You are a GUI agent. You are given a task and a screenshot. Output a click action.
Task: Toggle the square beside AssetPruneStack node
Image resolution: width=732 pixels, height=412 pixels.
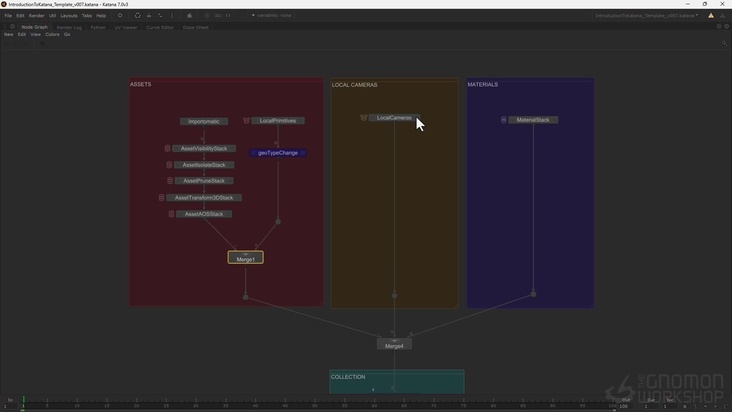click(x=171, y=181)
